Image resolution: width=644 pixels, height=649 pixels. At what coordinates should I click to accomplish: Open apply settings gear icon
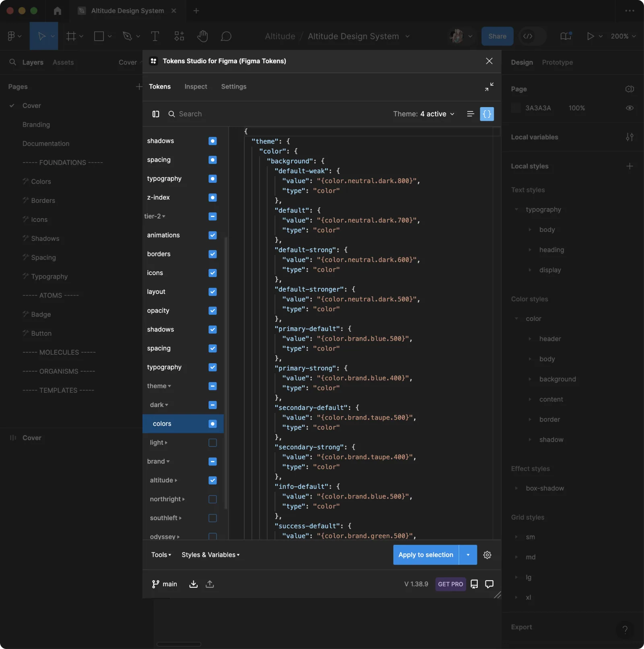(x=487, y=555)
